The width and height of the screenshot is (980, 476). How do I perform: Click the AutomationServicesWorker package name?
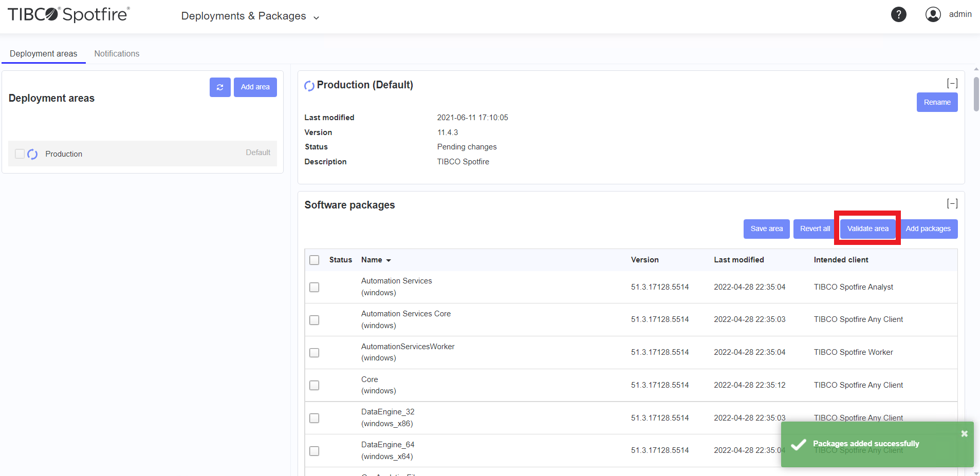pyautogui.click(x=408, y=347)
